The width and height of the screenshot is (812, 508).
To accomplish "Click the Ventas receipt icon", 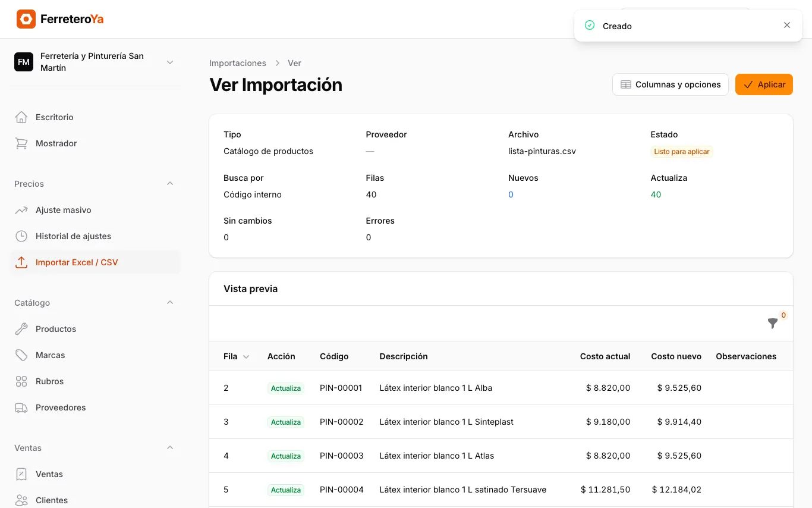I will pos(21,474).
